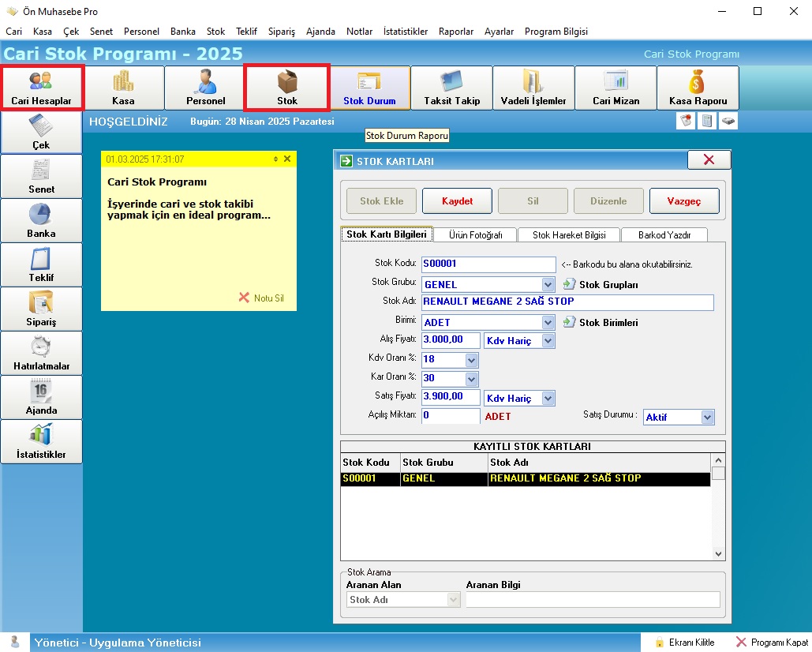Click Notu Sil on the note
This screenshot has width=812, height=652.
261,298
